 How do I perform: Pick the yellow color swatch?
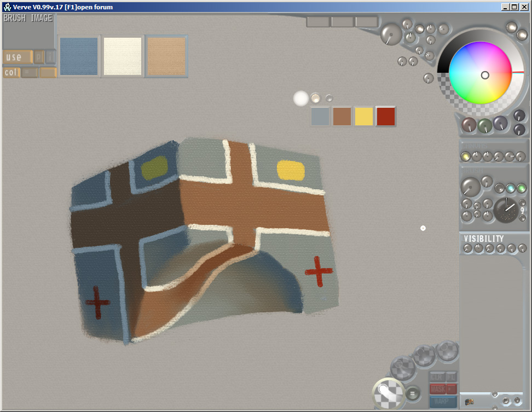(x=364, y=117)
